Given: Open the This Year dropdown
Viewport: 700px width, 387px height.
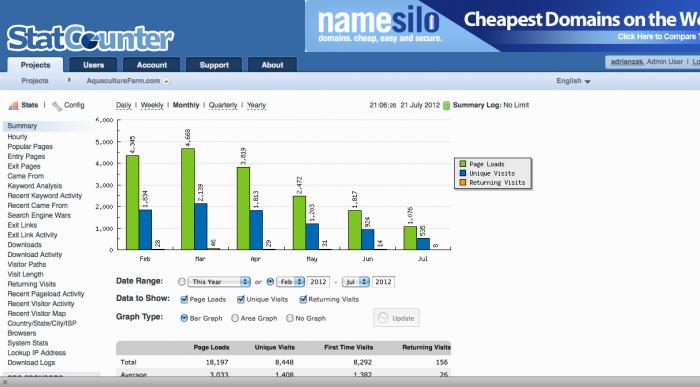Looking at the screenshot, I should [219, 282].
